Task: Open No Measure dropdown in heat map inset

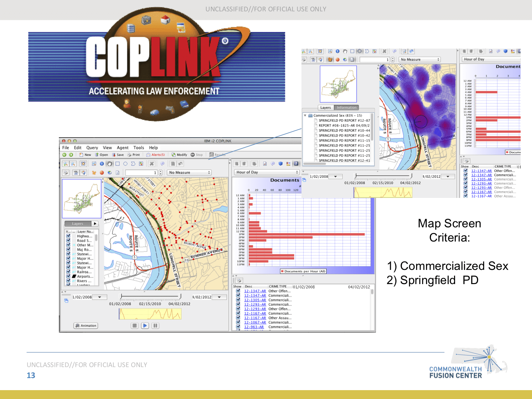Action: (x=420, y=59)
